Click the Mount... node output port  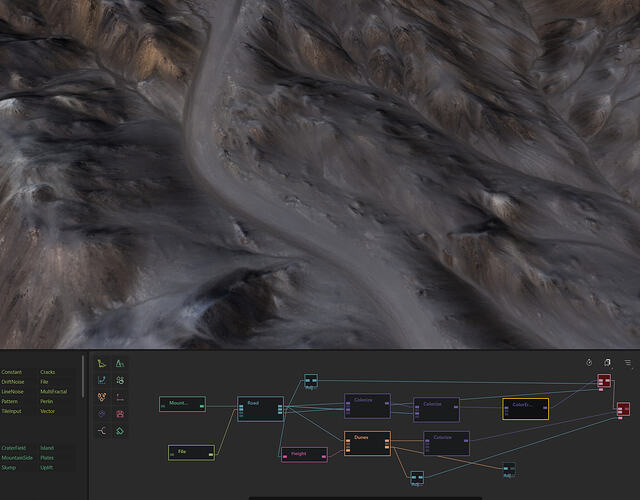tap(202, 407)
